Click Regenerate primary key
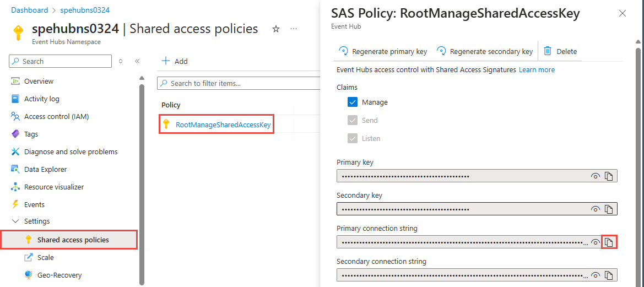The width and height of the screenshot is (644, 287). click(x=383, y=51)
